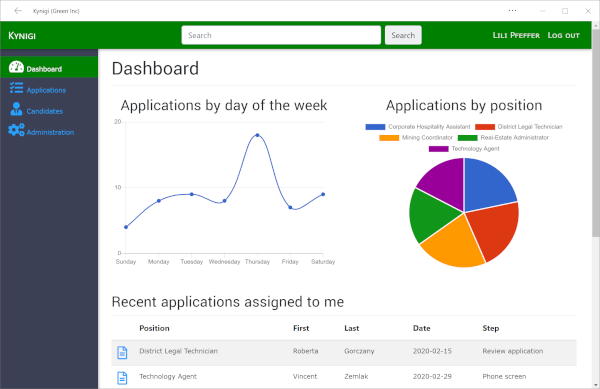Click last name 'Gorczany' cell
Screen dimensions: 600x389
tap(359, 351)
